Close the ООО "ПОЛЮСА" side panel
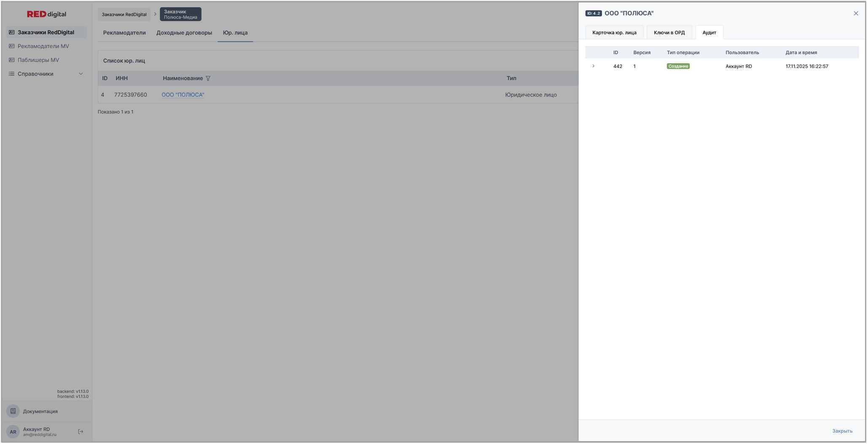 coord(856,13)
